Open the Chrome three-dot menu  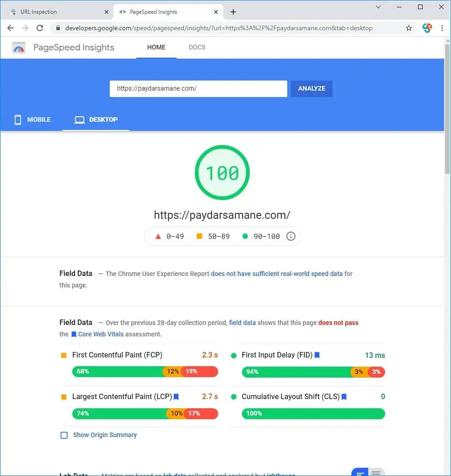coord(442,28)
